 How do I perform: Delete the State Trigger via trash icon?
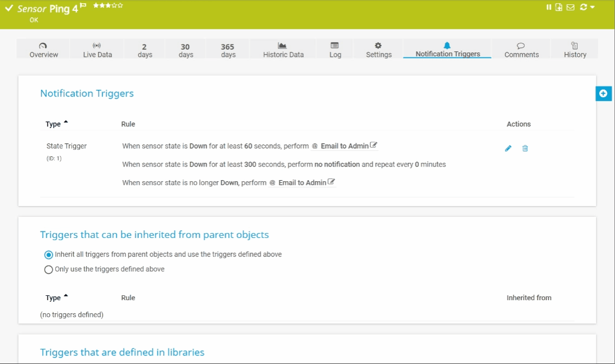click(525, 148)
